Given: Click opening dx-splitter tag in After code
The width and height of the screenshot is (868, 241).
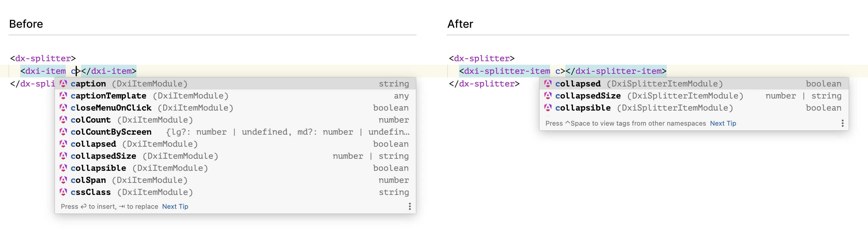Looking at the screenshot, I should (482, 58).
